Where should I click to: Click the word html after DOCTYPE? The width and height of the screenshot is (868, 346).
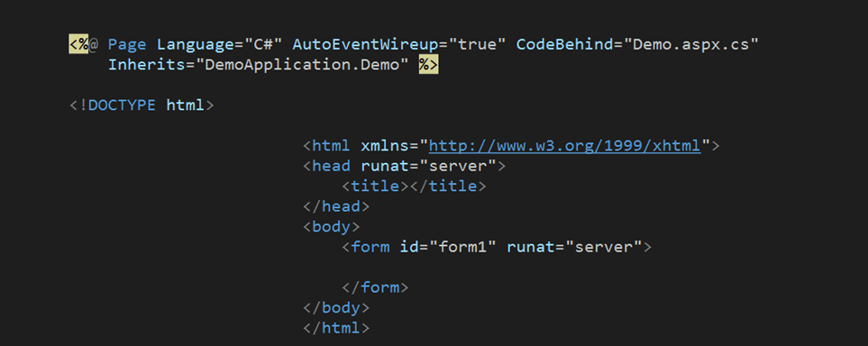(x=186, y=105)
